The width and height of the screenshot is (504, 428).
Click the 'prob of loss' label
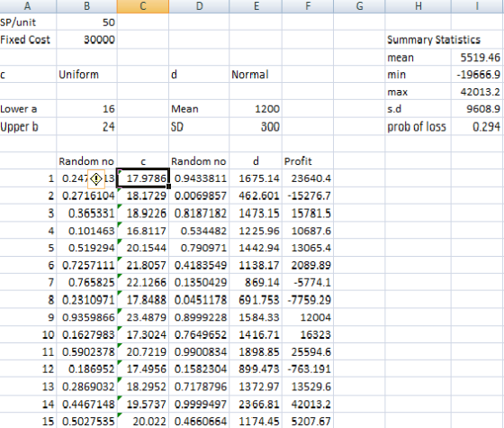coord(418,126)
